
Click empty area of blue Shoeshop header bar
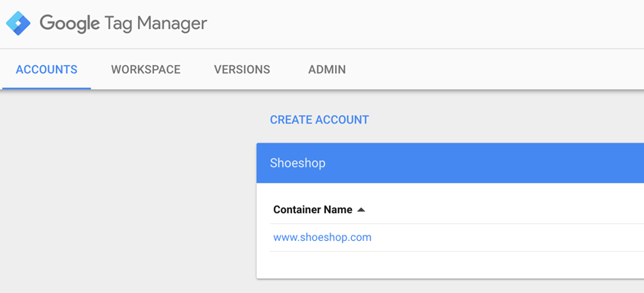(x=485, y=163)
